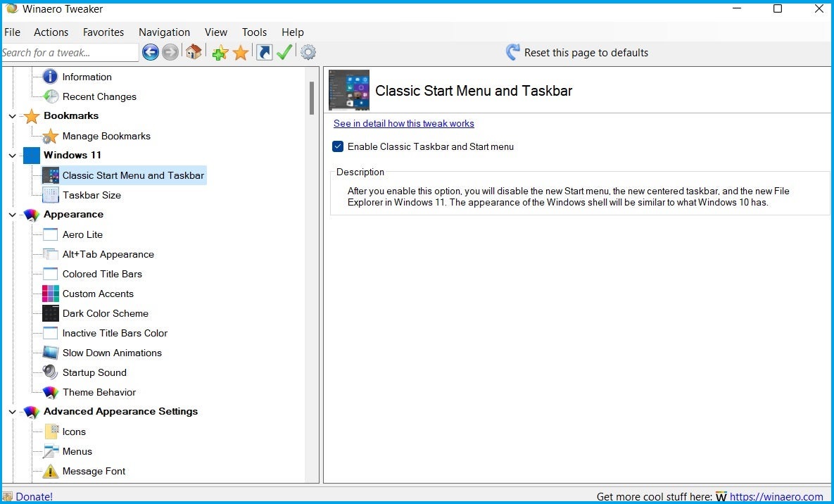Click the Theme Behavior fan icon
834x504 pixels.
tap(51, 392)
